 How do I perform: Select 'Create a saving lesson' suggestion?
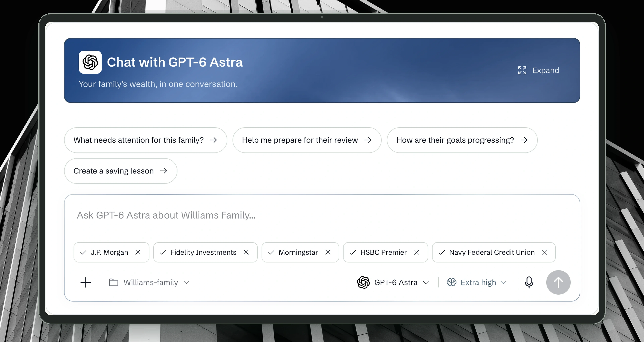[x=121, y=171]
